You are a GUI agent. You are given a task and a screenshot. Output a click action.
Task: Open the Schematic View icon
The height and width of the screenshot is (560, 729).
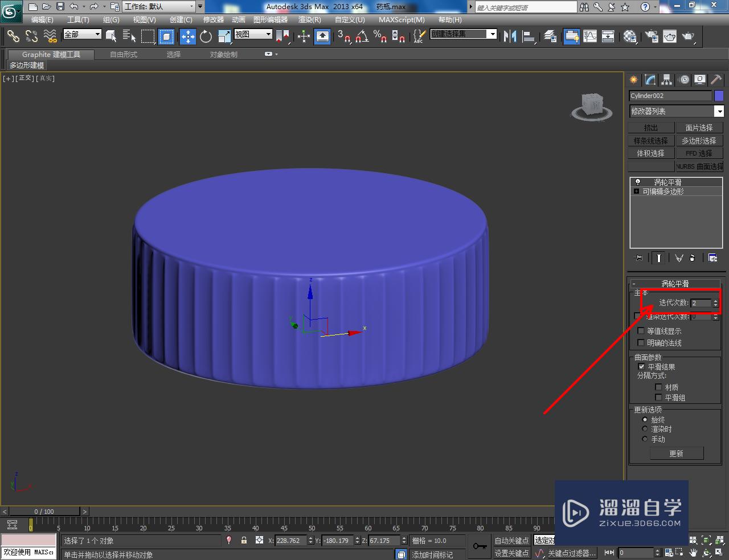[608, 36]
